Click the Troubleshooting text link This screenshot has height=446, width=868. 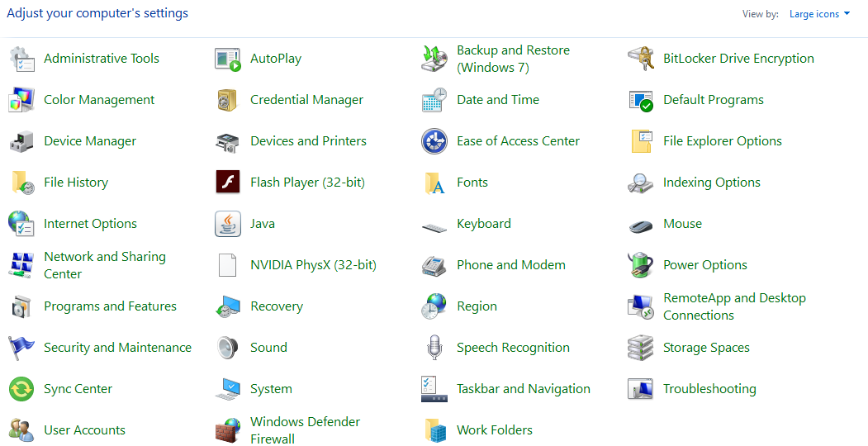[x=709, y=389]
